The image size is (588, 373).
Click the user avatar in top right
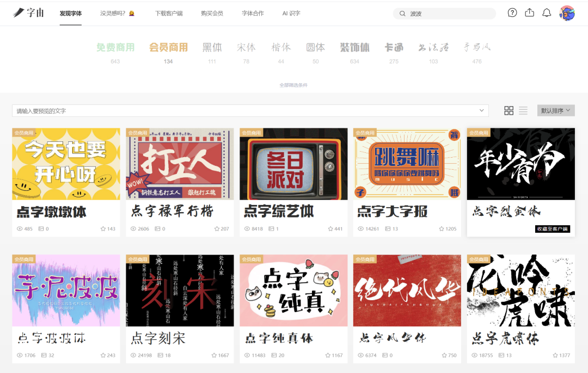(567, 13)
